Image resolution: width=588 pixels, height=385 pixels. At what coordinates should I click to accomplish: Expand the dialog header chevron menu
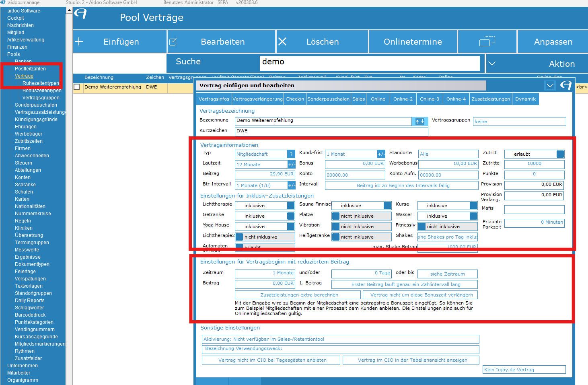(x=550, y=85)
